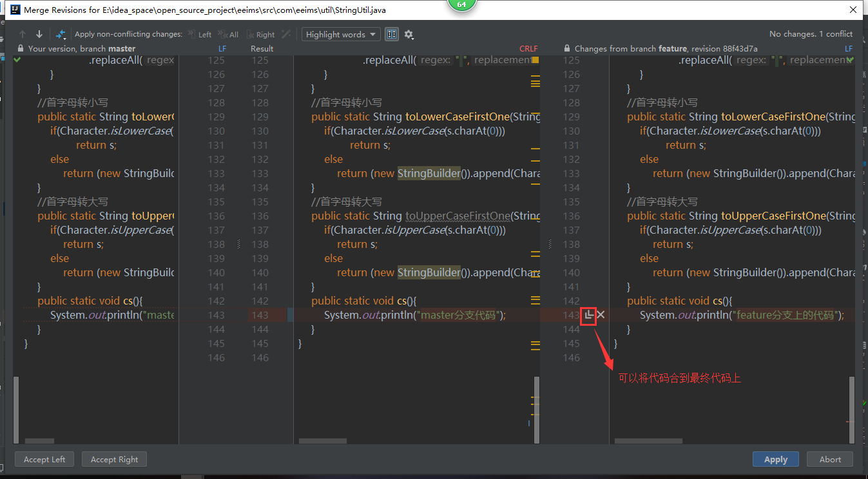Click comment "//首字母转大写" in master pane
Viewport: 868px width, 479px height.
73,202
